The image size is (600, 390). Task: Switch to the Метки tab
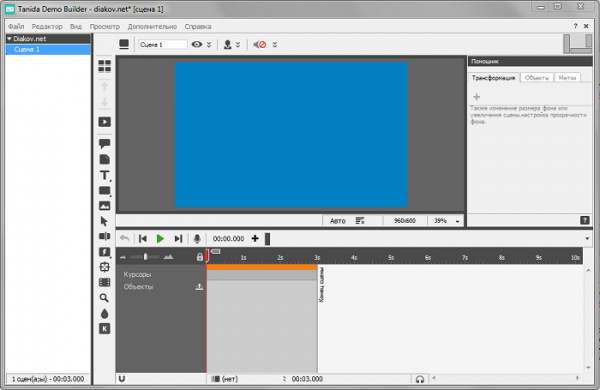coord(567,78)
